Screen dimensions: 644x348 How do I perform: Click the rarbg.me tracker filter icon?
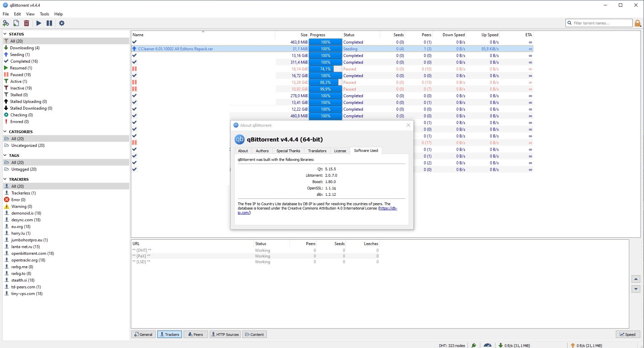7,267
